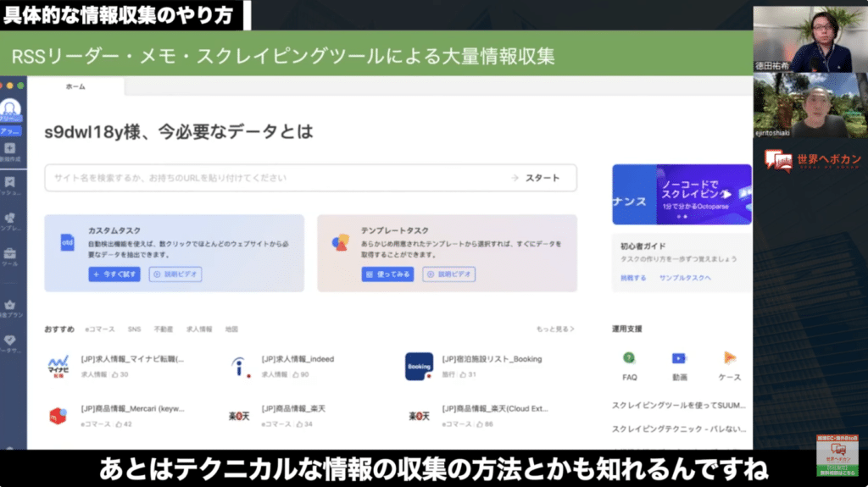Click the [JP]商品情報_楽天(Cloud Ext title
This screenshot has width=868, height=487.
495,409
